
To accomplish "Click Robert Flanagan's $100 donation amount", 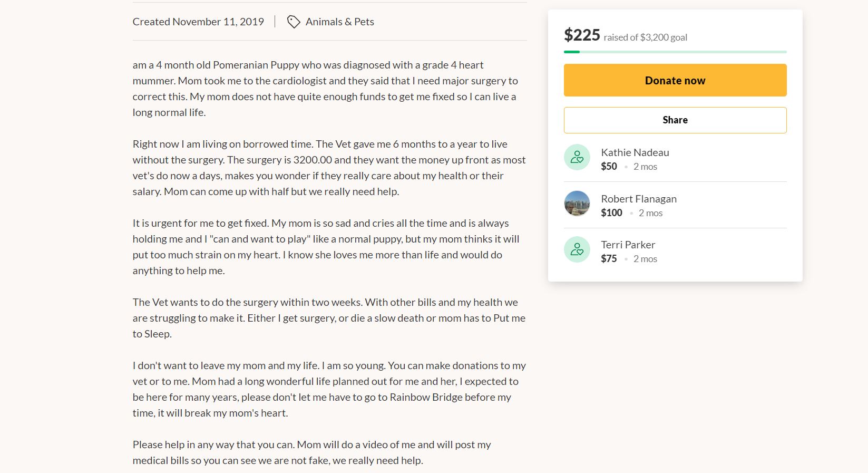I will coord(611,213).
